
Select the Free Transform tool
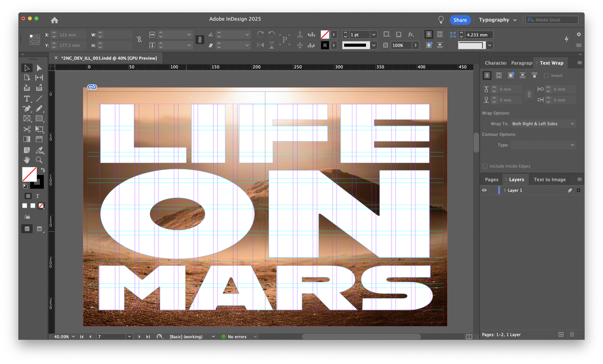39,129
